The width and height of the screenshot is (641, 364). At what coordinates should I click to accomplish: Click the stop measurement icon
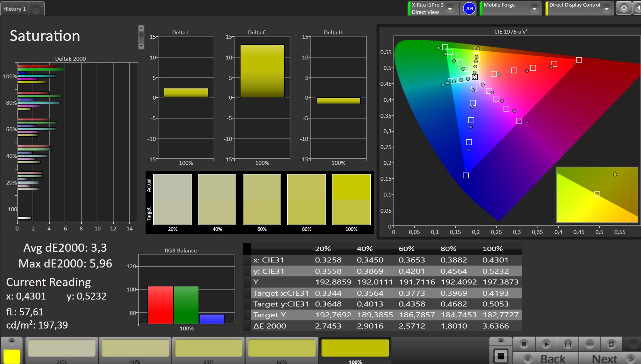[x=524, y=344]
